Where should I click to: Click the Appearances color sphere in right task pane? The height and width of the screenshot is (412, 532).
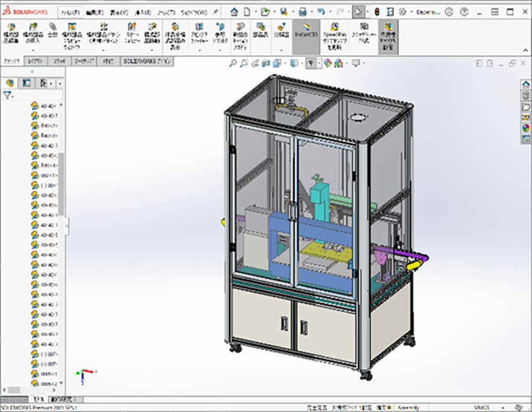point(525,128)
